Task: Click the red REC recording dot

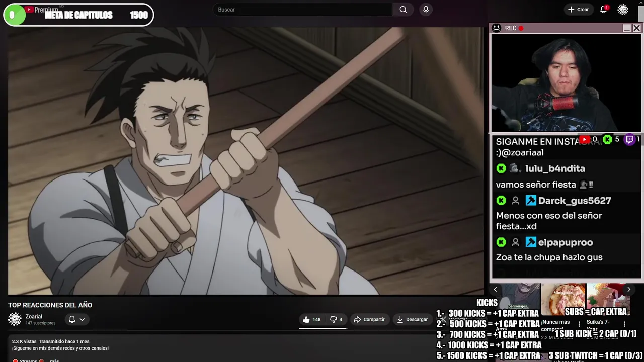Action: 521,28
